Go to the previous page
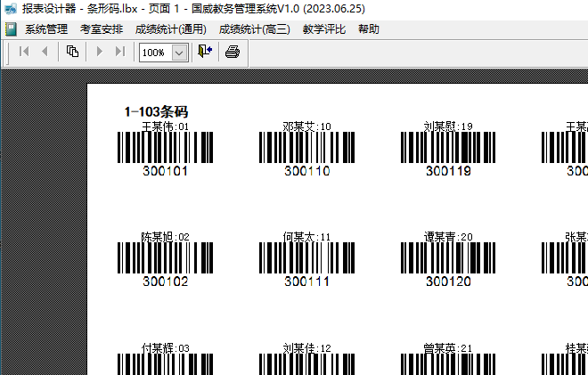 click(x=45, y=52)
